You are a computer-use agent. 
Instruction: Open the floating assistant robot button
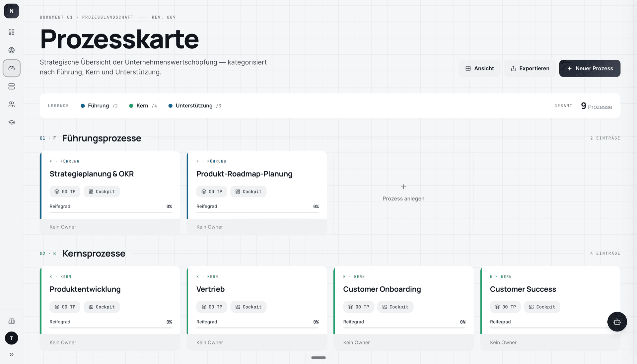tap(617, 322)
